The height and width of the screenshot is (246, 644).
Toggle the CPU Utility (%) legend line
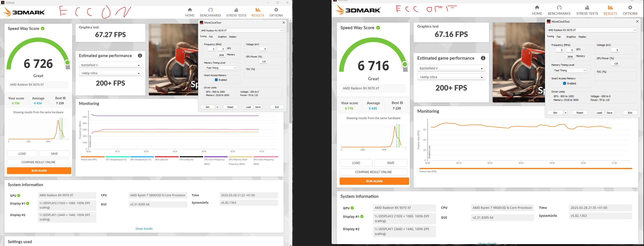click(191, 158)
